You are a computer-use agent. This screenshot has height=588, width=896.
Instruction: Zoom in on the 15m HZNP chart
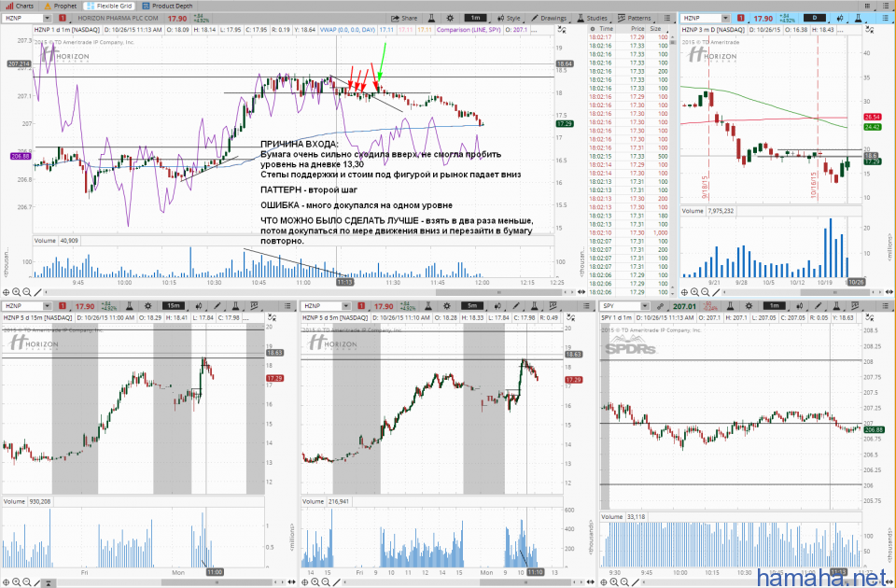(17, 582)
